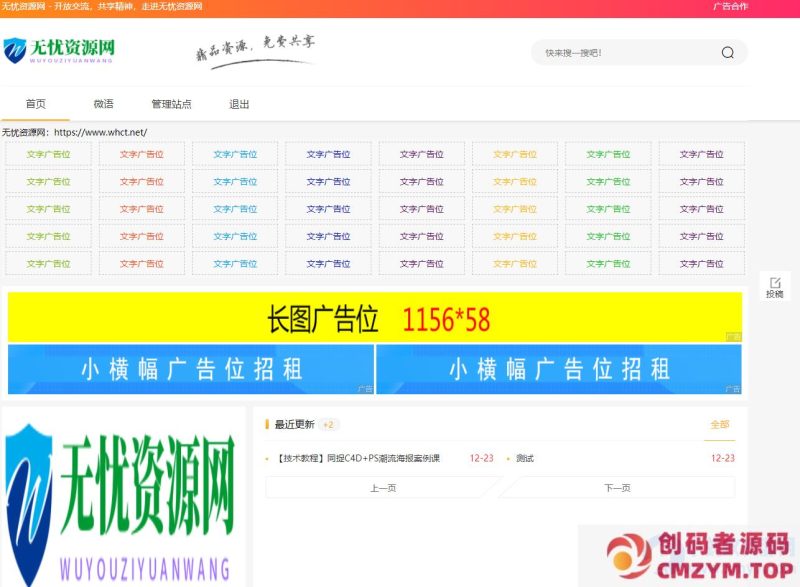Image resolution: width=800 pixels, height=587 pixels.
Task: Switch to the 微语 tab
Action: [x=104, y=103]
